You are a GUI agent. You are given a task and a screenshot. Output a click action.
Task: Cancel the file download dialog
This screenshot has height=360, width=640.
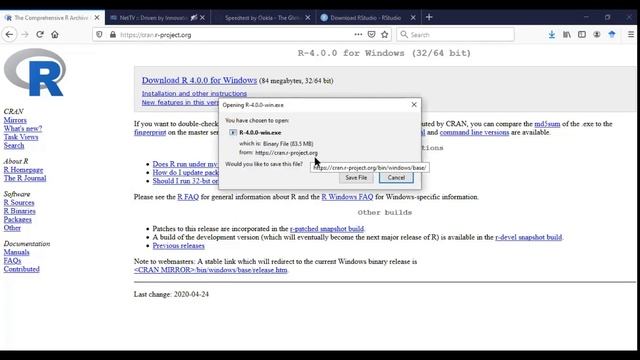pyautogui.click(x=396, y=178)
